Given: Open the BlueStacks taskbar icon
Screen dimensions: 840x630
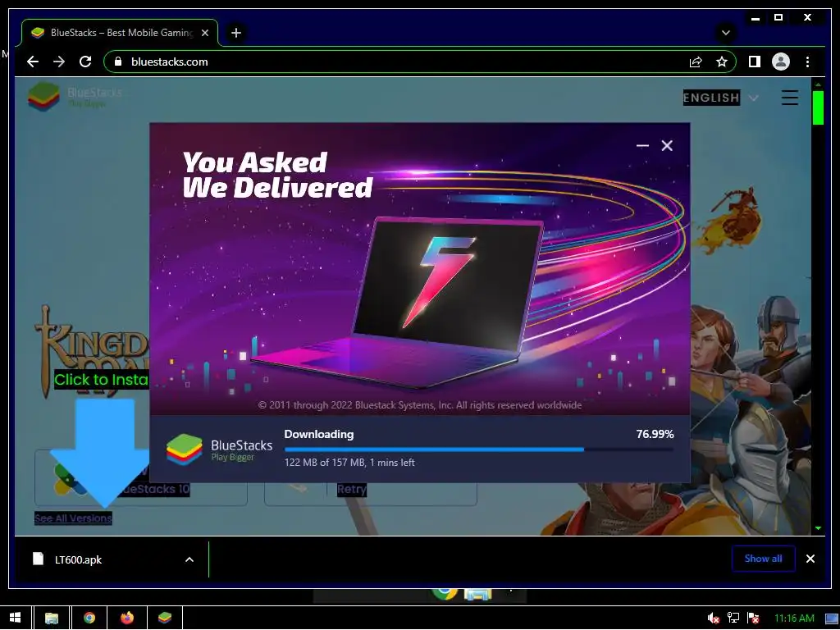Looking at the screenshot, I should (x=165, y=618).
